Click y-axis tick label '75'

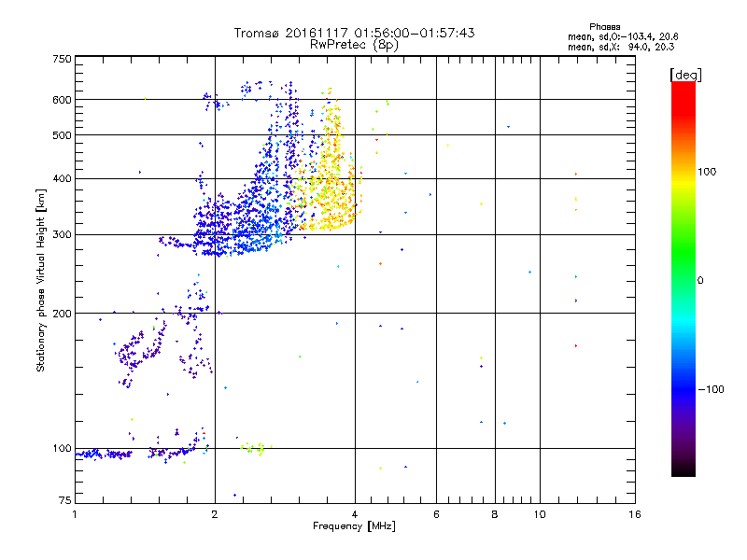65,500
